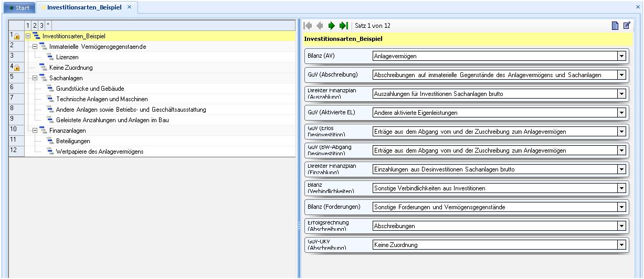Open Bilanz (Verbindlichkeiten) dropdown arrow
The height and width of the screenshot is (279, 644).
[622, 188]
